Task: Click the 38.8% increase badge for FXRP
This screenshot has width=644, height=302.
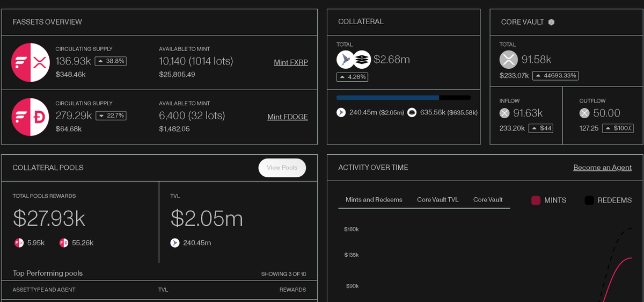Action: click(111, 61)
